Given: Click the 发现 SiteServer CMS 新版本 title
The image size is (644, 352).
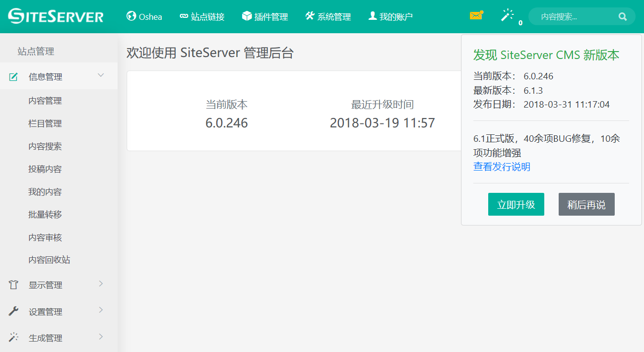Looking at the screenshot, I should [546, 55].
